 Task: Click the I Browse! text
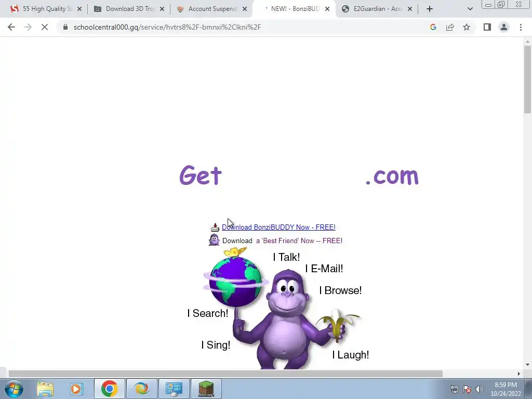click(x=340, y=290)
